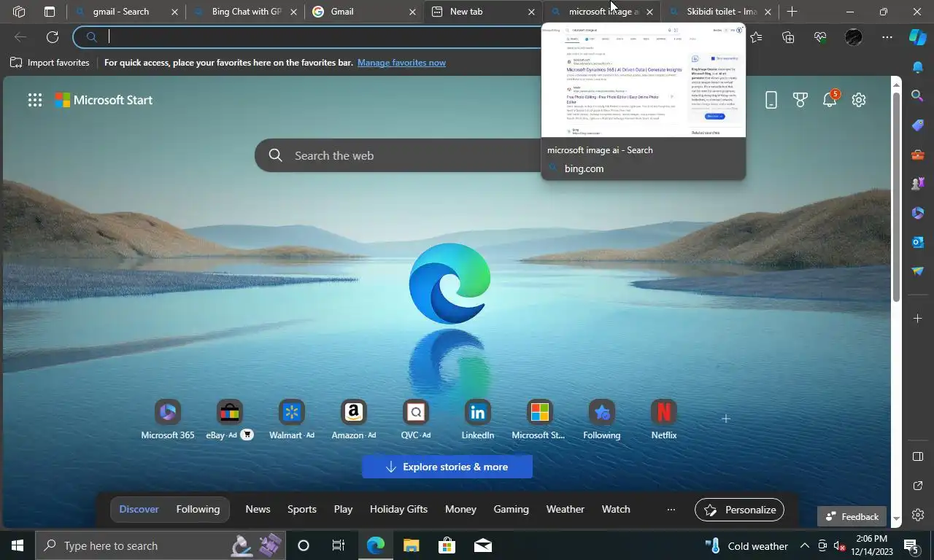This screenshot has height=560, width=934.
Task: Open the sidebar Drop paper plane icon
Action: [x=918, y=271]
